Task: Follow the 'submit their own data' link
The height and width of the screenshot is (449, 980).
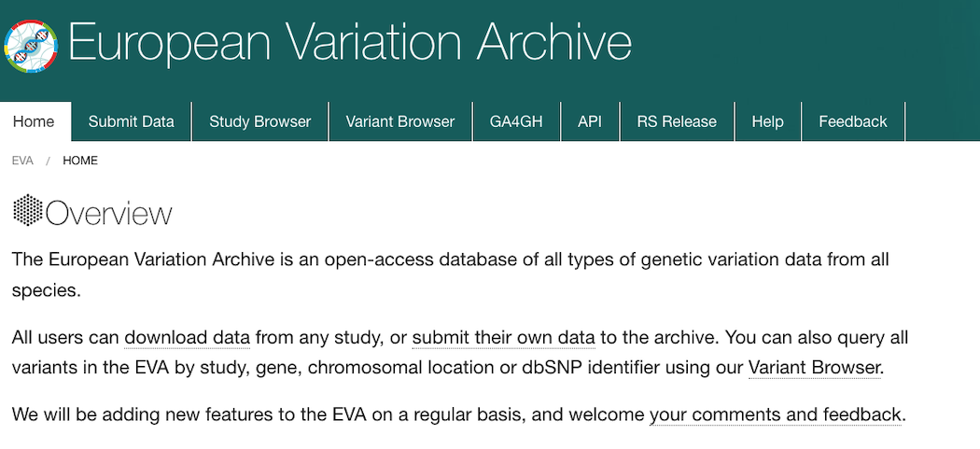Action: pyautogui.click(x=504, y=338)
